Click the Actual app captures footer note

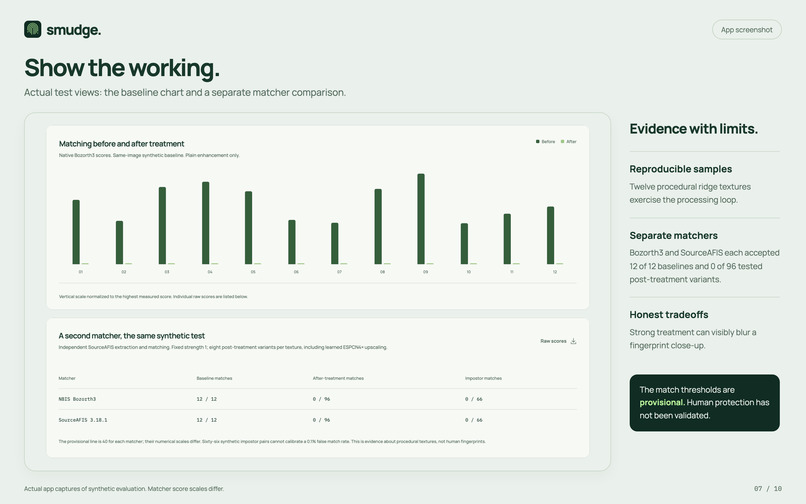[x=124, y=489]
